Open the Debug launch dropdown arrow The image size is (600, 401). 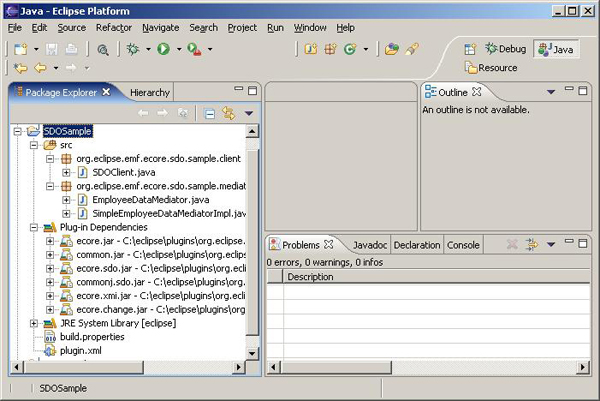pyautogui.click(x=148, y=49)
